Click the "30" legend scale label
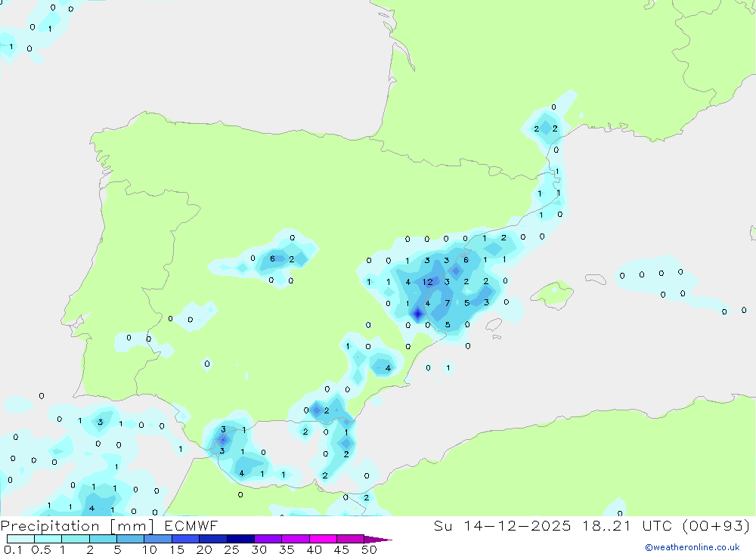Image resolution: width=756 pixels, height=554 pixels. click(x=259, y=549)
